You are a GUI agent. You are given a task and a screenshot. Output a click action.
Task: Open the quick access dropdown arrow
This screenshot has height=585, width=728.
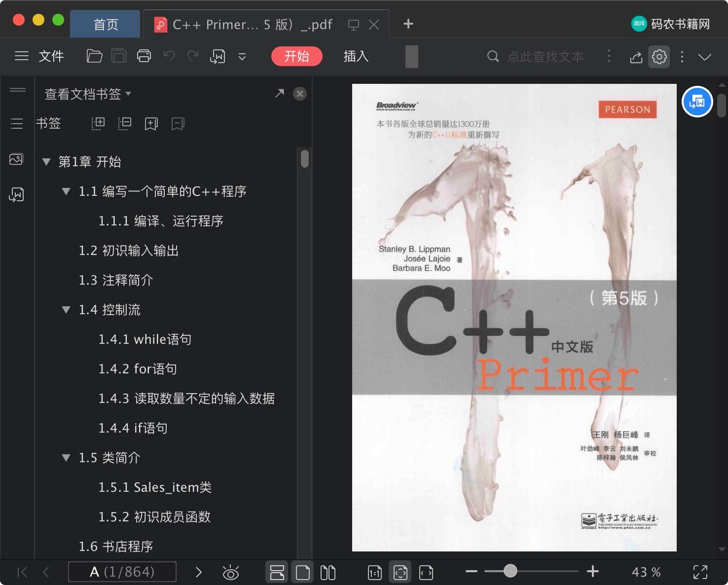(242, 57)
